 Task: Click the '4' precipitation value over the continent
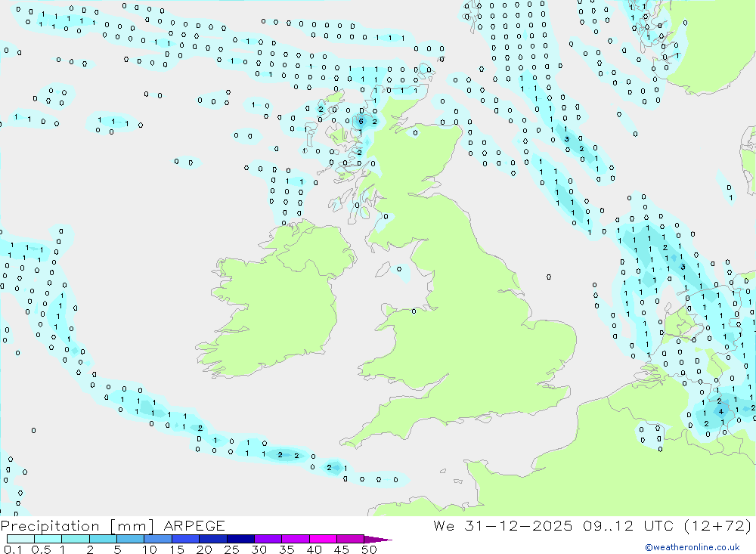coord(721,411)
